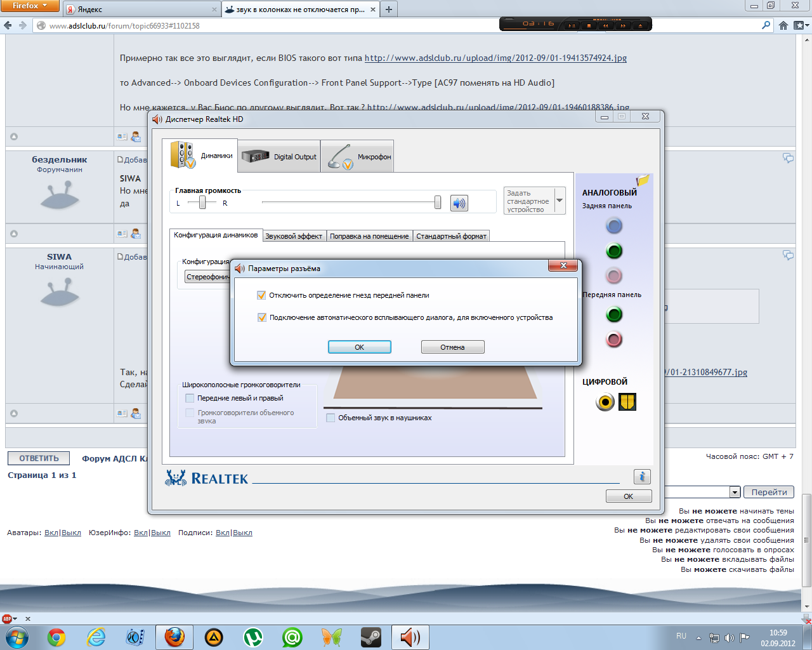Show hidden system tray icons

698,638
